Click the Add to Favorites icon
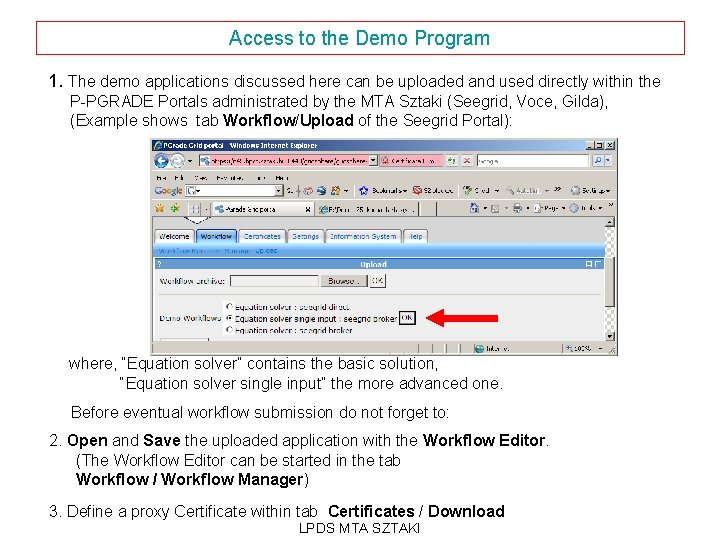Viewport: 720px width, 540px height. click(175, 208)
